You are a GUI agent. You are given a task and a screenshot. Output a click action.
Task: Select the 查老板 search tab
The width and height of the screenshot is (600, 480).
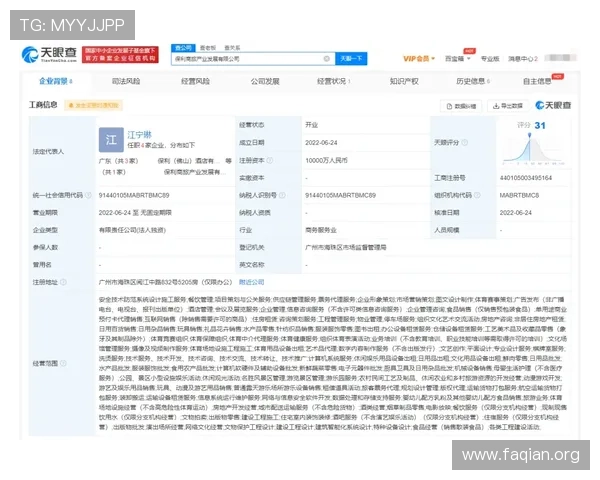tap(208, 48)
